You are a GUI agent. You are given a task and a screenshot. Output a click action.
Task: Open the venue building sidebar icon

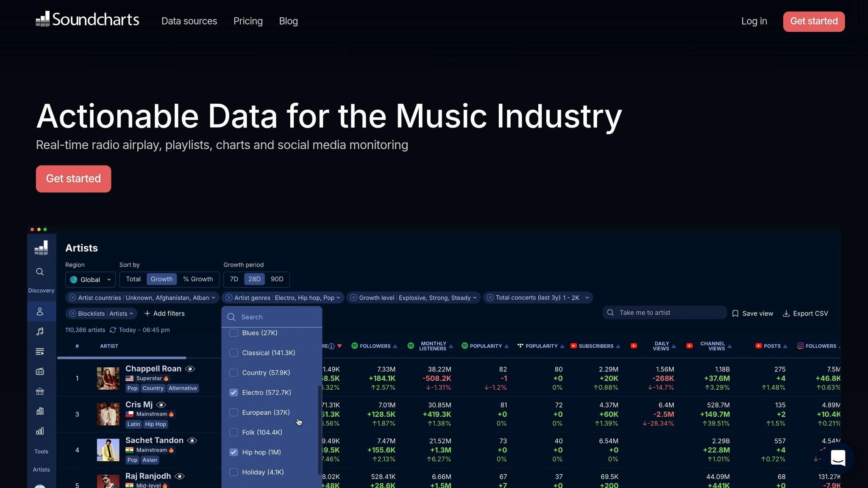(x=40, y=391)
